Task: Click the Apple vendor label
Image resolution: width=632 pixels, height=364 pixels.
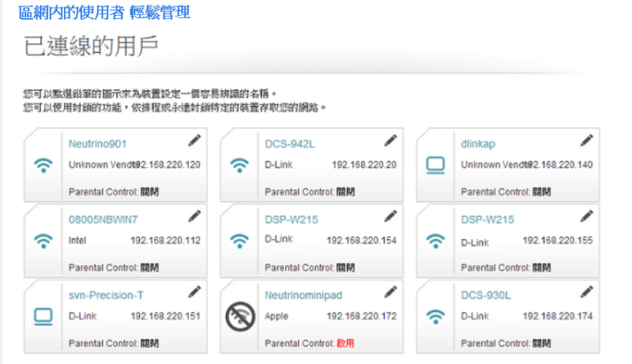Action: point(276,316)
